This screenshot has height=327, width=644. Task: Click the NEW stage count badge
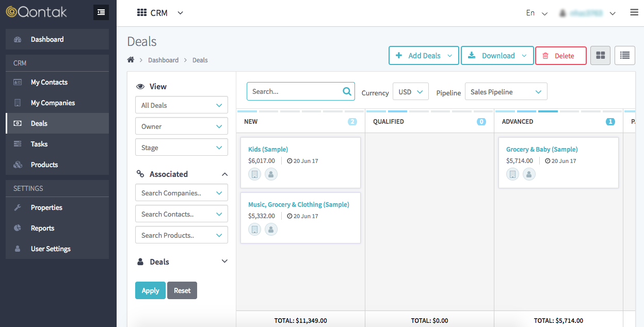352,122
